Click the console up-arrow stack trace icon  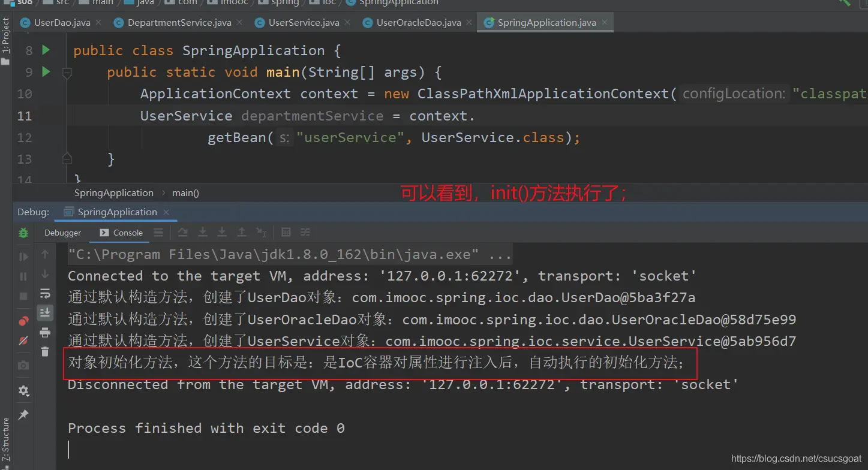pyautogui.click(x=45, y=254)
